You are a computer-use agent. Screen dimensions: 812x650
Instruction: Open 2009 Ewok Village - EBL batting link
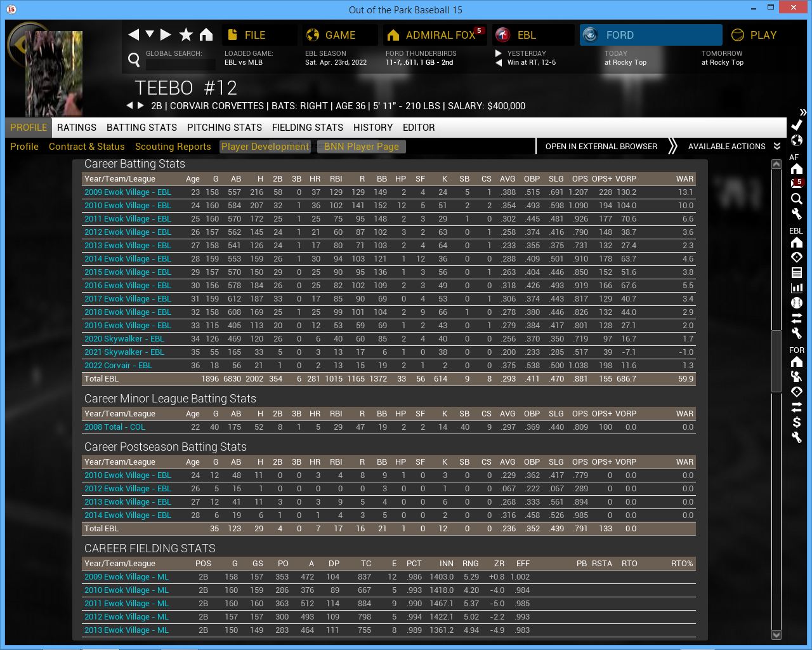(x=128, y=192)
